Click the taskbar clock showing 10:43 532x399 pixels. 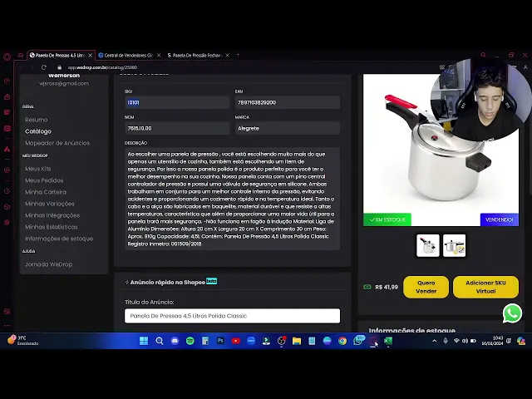493,341
